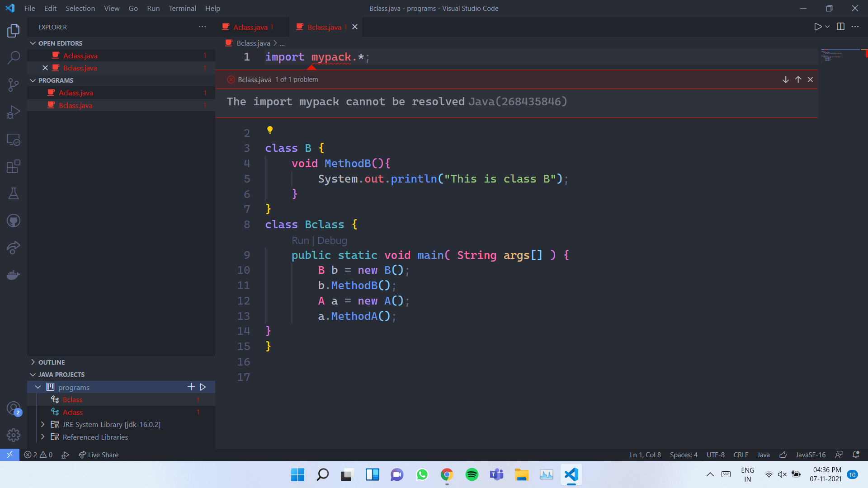Open the Extensions view

pos(14,166)
